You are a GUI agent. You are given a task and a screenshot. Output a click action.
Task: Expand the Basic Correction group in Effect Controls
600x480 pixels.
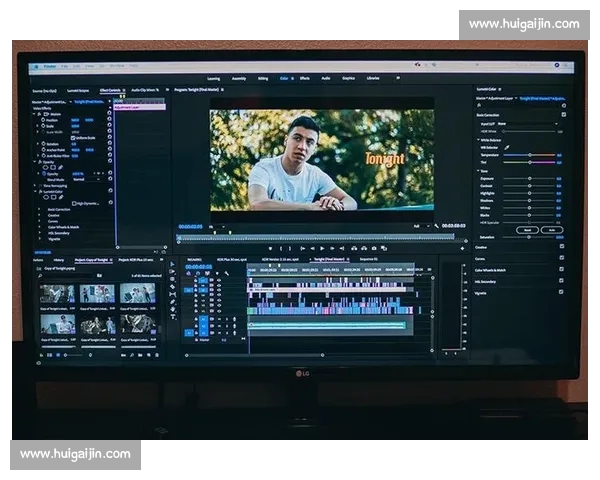[41, 208]
